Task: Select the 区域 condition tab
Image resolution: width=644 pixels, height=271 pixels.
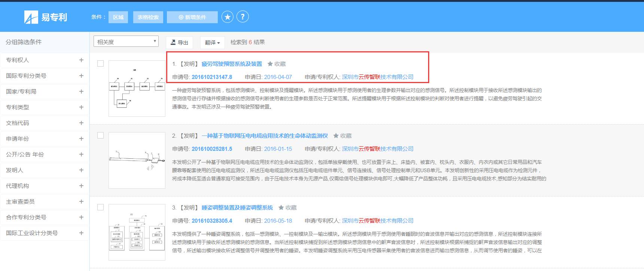Action: [118, 17]
